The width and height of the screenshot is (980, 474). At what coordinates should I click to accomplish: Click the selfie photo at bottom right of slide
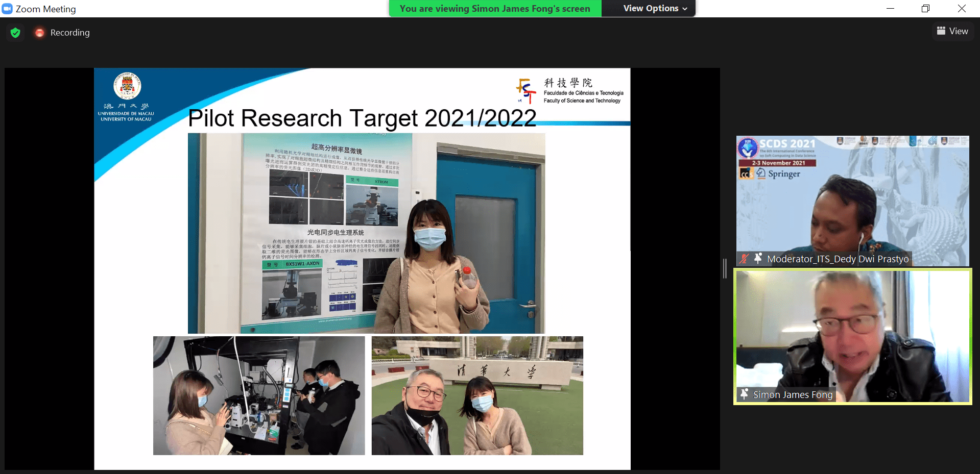pos(477,395)
